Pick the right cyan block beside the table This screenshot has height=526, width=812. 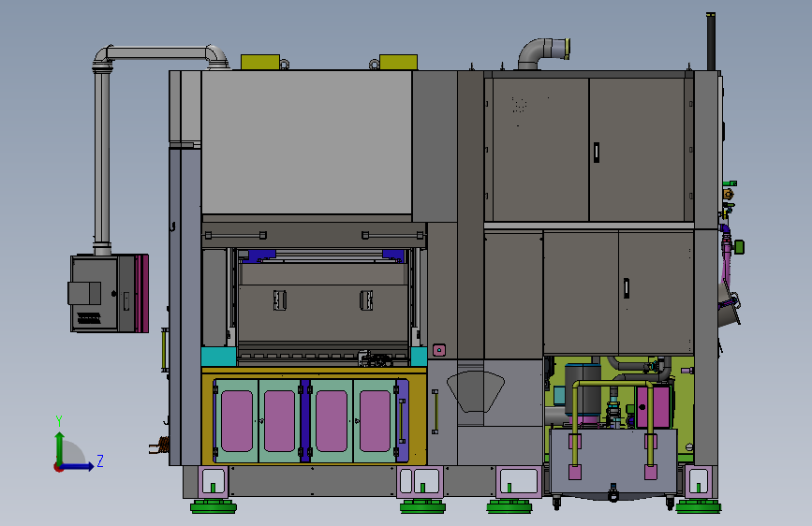[x=419, y=357]
